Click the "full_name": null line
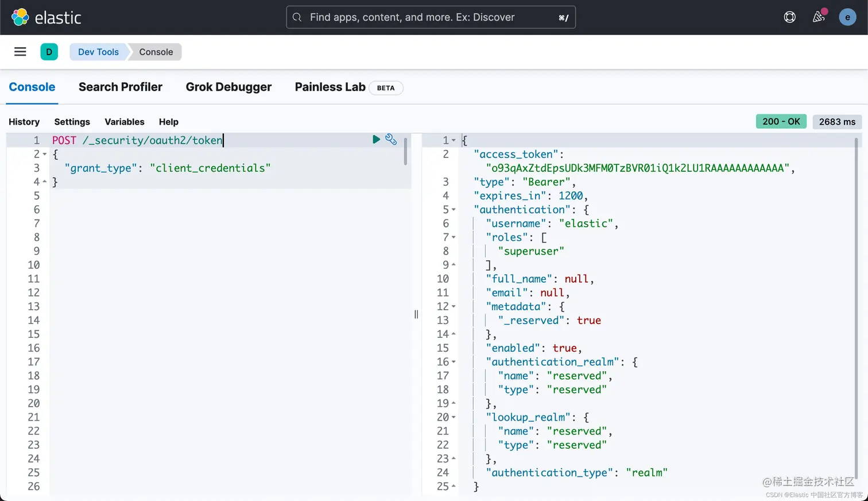 tap(540, 279)
